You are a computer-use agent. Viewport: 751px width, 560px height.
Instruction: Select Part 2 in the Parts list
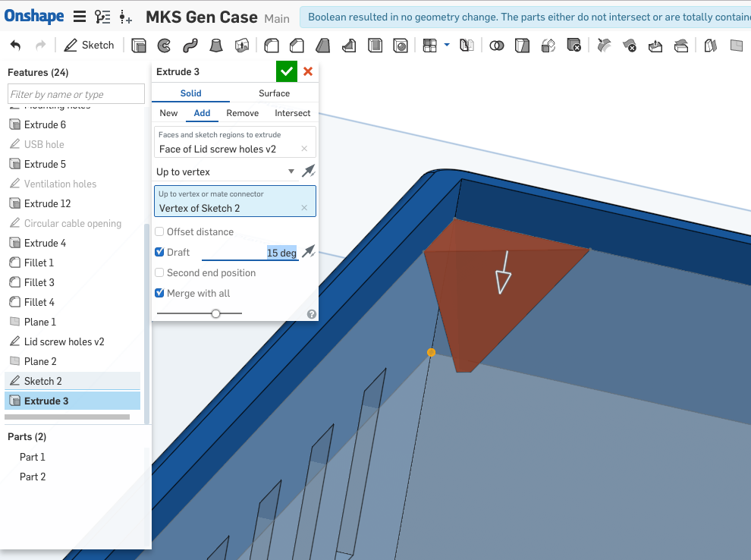click(x=33, y=477)
